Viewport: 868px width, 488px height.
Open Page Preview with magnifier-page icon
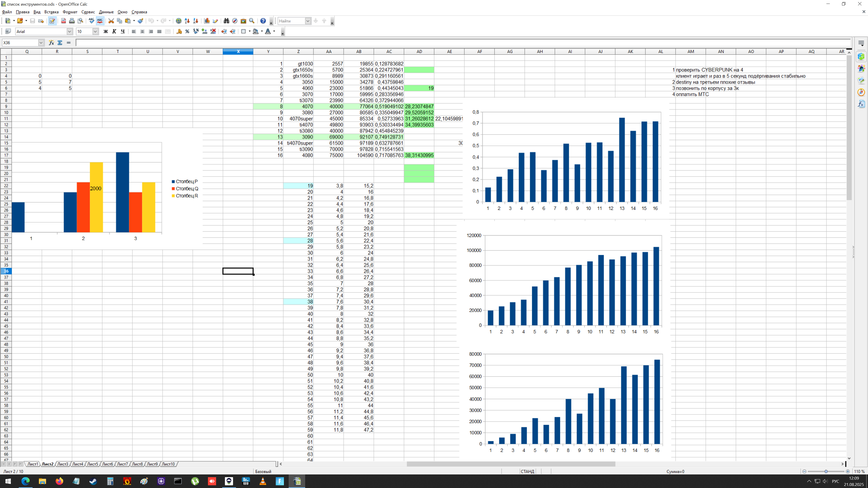point(80,21)
